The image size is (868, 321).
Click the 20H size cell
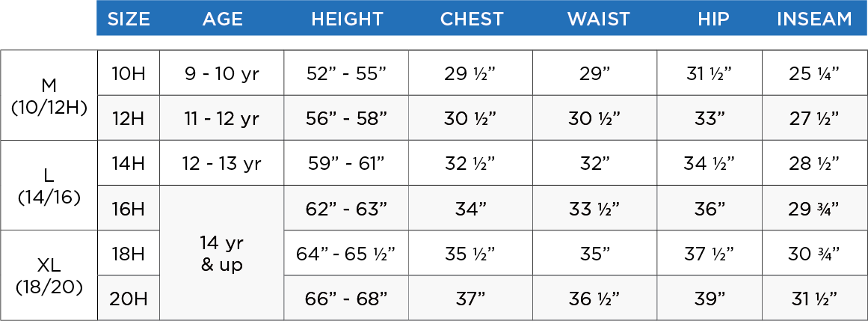pos(128,299)
